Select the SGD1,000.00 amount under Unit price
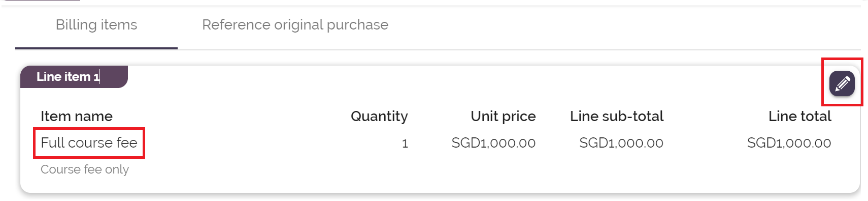Screen dimensions: 868x201 click(x=493, y=143)
